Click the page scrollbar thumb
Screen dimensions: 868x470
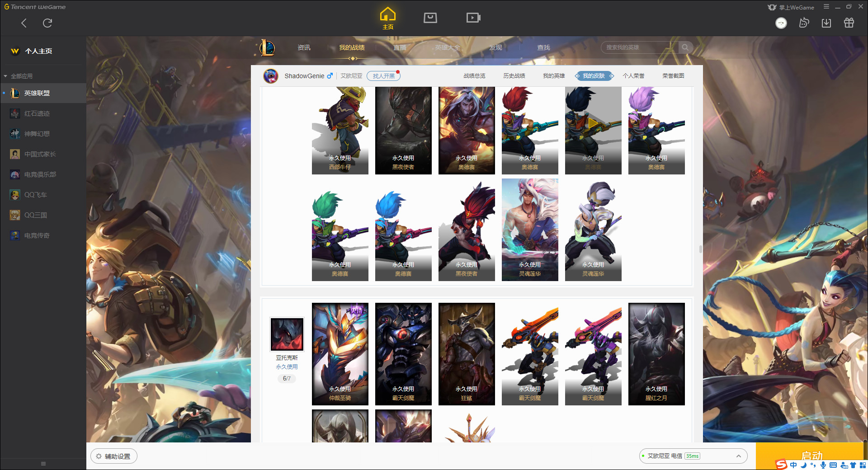[701, 249]
